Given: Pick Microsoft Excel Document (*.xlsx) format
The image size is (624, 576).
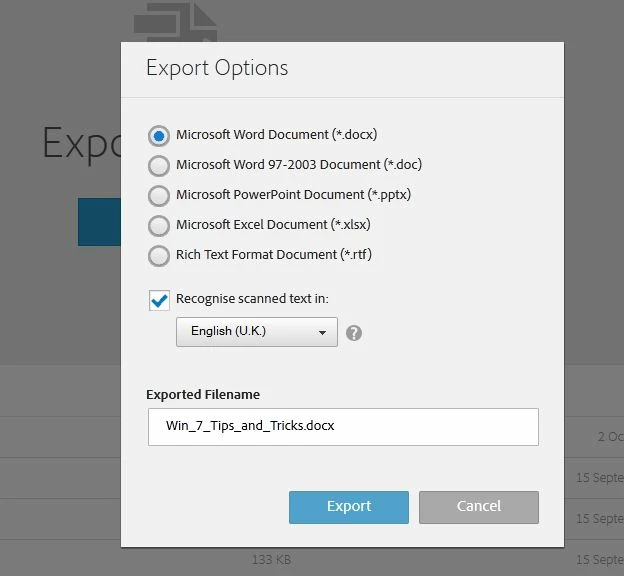Looking at the screenshot, I should (x=159, y=226).
